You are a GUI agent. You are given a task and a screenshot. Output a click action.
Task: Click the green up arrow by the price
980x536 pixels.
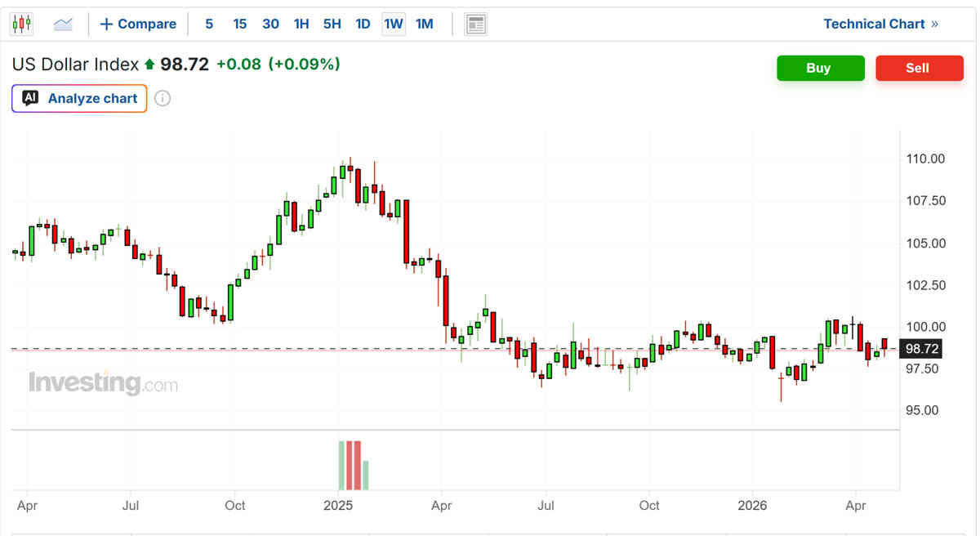(149, 65)
